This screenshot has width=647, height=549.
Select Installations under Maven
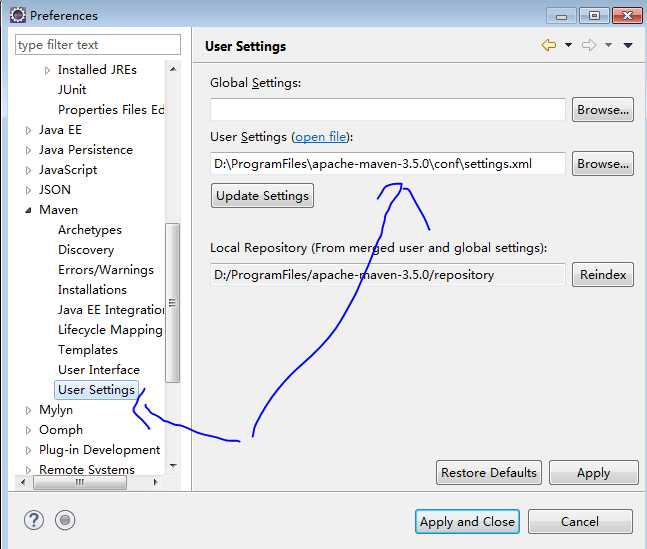[92, 290]
